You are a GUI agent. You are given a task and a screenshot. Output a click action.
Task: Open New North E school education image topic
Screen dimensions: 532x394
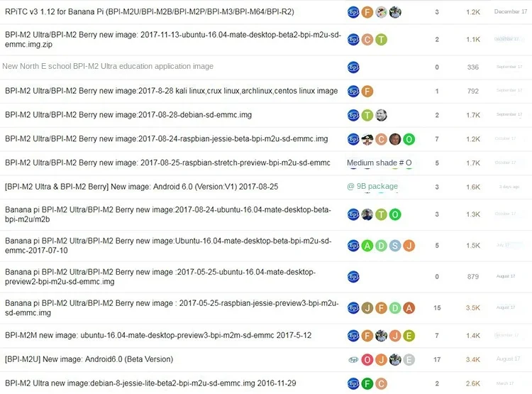[x=108, y=66]
